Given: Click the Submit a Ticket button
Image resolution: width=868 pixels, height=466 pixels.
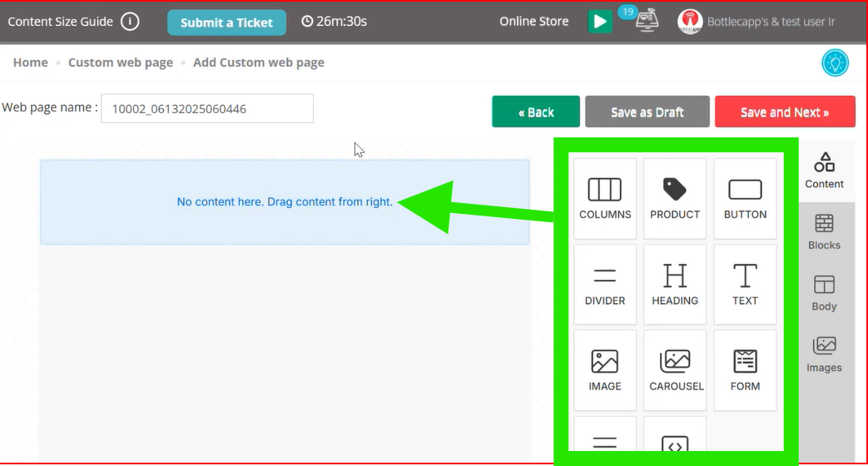Looking at the screenshot, I should point(226,22).
